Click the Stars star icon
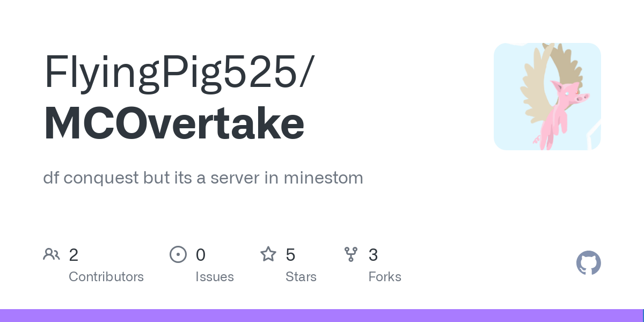Viewport: 644px width, 322px height. 268,254
